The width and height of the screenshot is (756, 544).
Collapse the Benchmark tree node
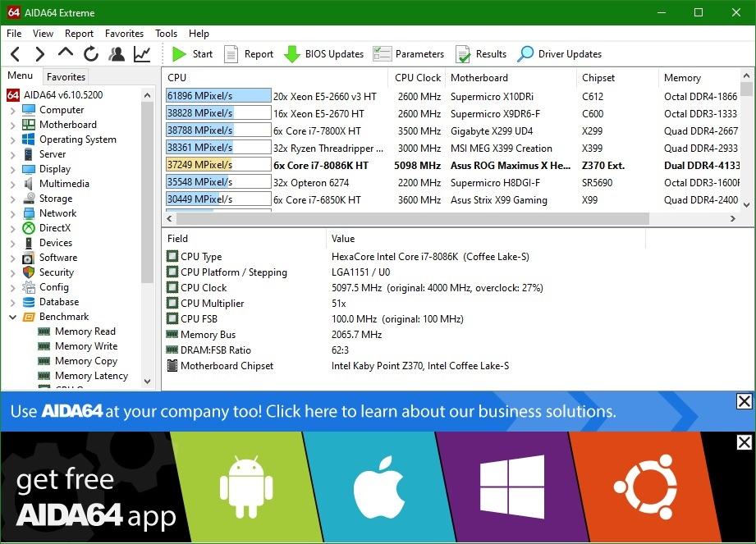[x=12, y=317]
